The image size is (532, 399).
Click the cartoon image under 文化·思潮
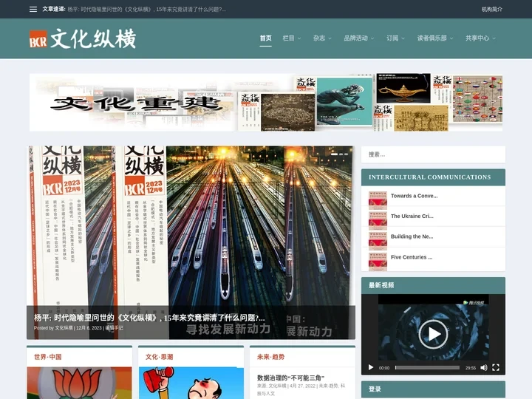(x=191, y=383)
